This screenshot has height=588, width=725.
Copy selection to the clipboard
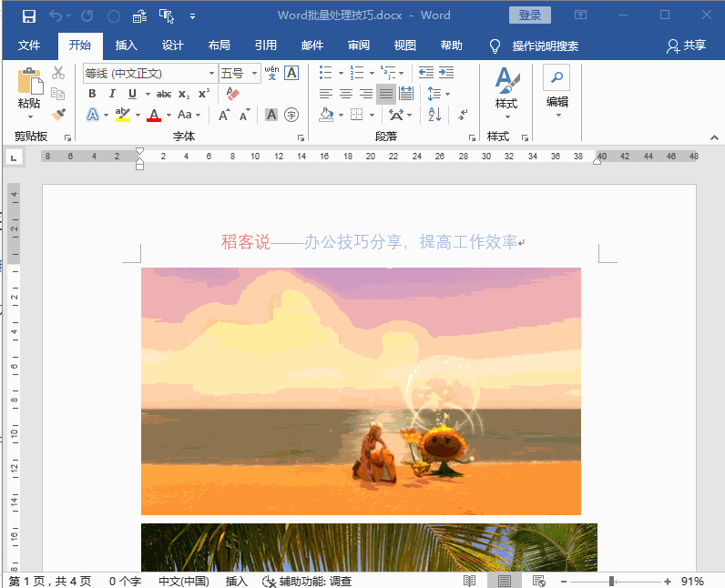(58, 94)
